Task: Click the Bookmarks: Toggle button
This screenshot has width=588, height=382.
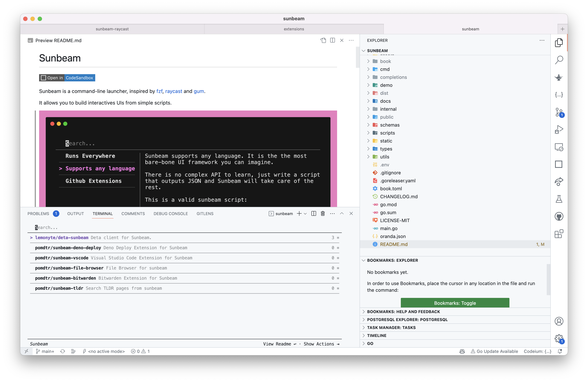Action: click(x=455, y=303)
